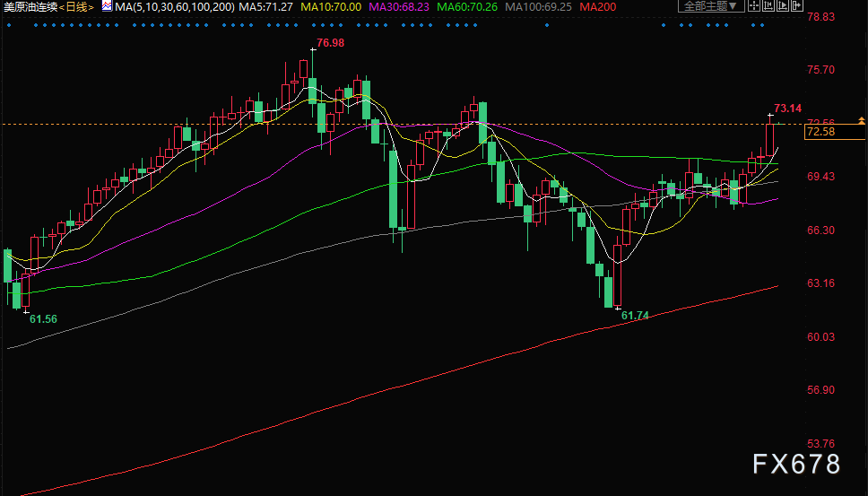Select the MA100:69.25 gray legend
This screenshot has width=868, height=496.
click(538, 8)
